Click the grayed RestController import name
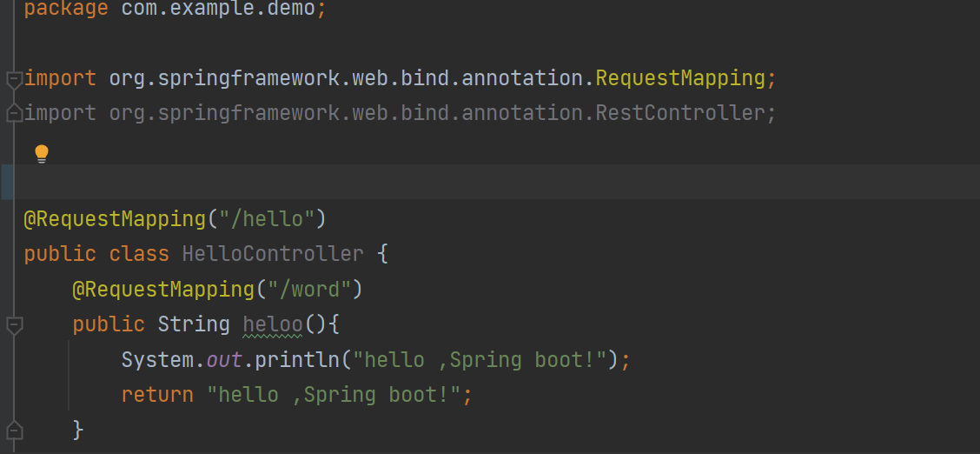This screenshot has width=980, height=454. (x=680, y=113)
